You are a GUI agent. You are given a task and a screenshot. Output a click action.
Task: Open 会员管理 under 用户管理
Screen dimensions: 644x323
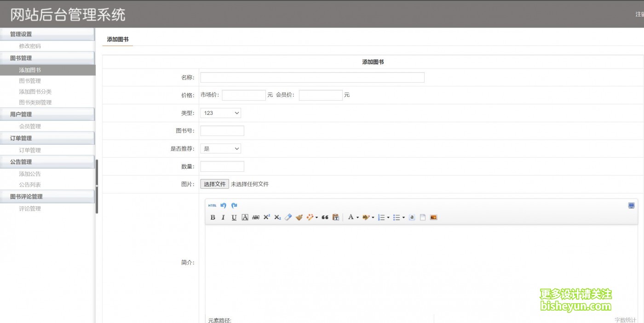click(x=30, y=126)
